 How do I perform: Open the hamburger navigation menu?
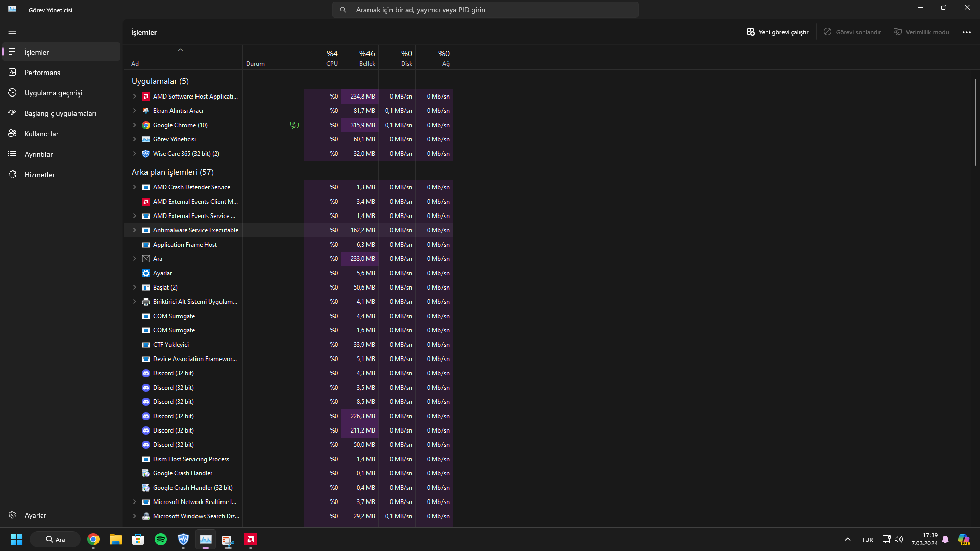click(x=12, y=31)
